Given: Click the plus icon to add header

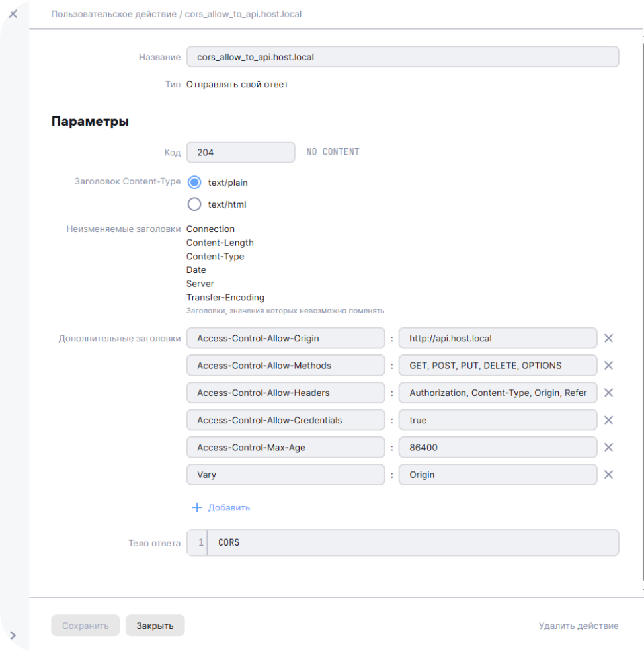Looking at the screenshot, I should (x=196, y=508).
